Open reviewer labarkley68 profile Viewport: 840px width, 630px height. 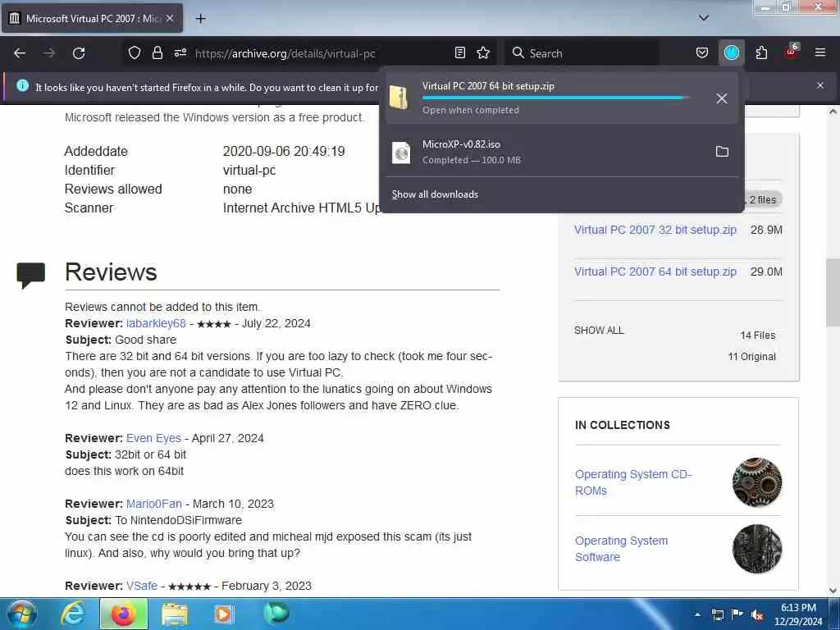[156, 323]
